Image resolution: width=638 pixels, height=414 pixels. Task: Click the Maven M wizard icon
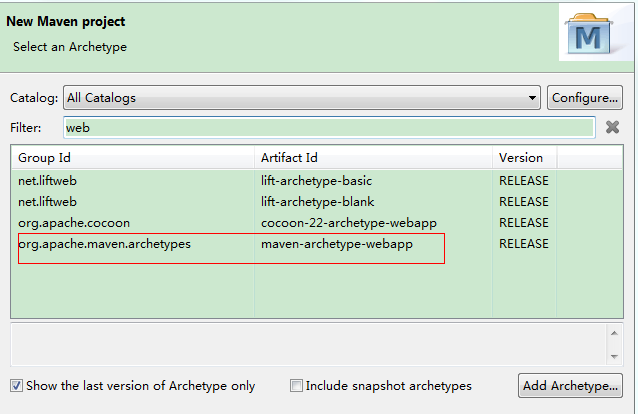pos(589,35)
